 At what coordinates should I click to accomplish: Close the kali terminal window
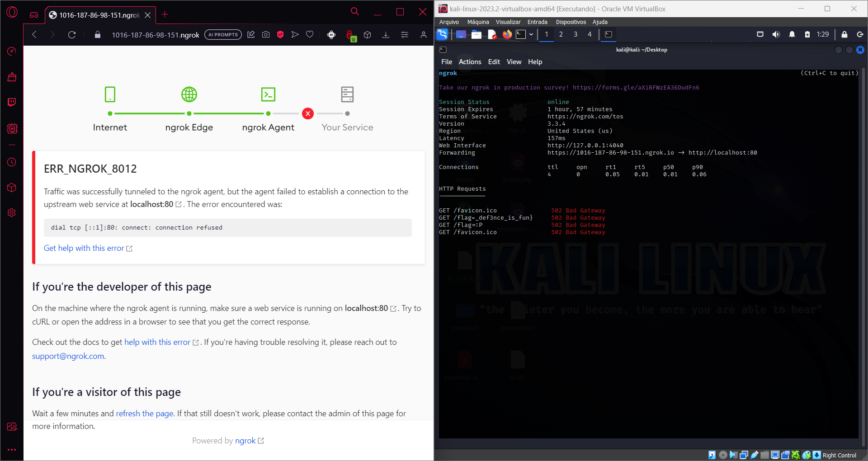click(x=860, y=50)
